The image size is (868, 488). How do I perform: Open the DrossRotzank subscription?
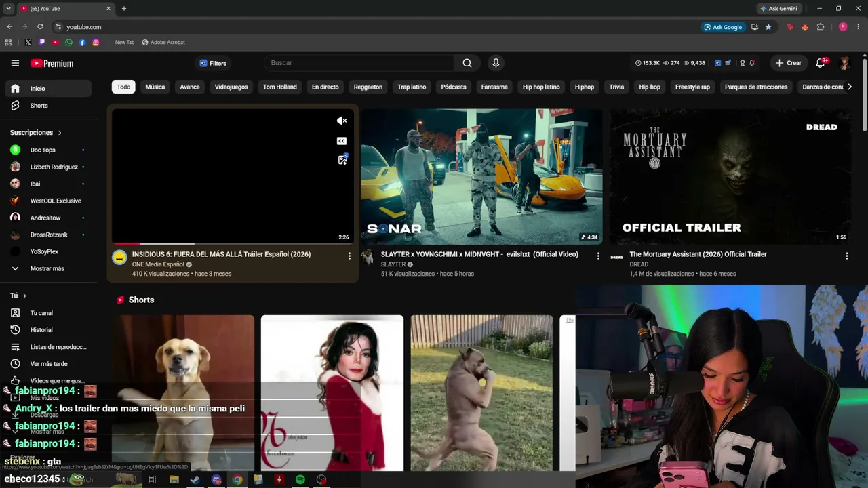pos(47,235)
